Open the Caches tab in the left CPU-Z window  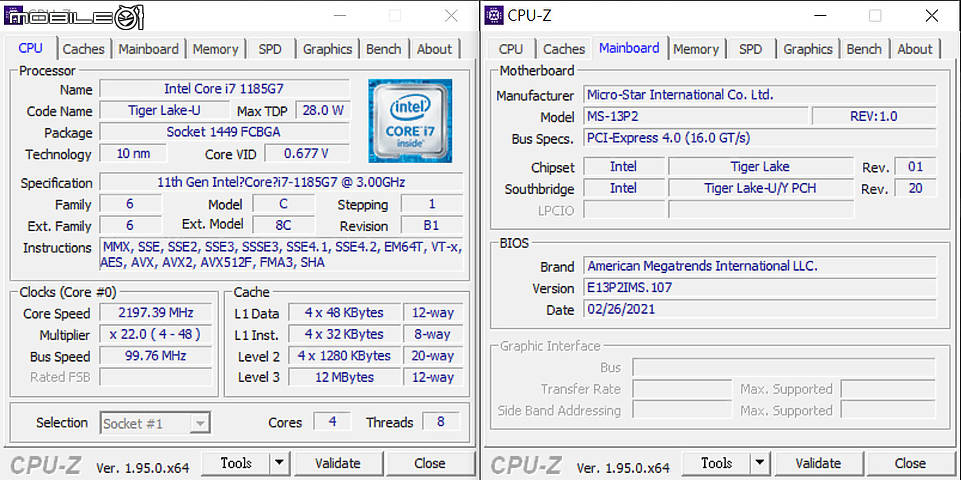click(83, 49)
